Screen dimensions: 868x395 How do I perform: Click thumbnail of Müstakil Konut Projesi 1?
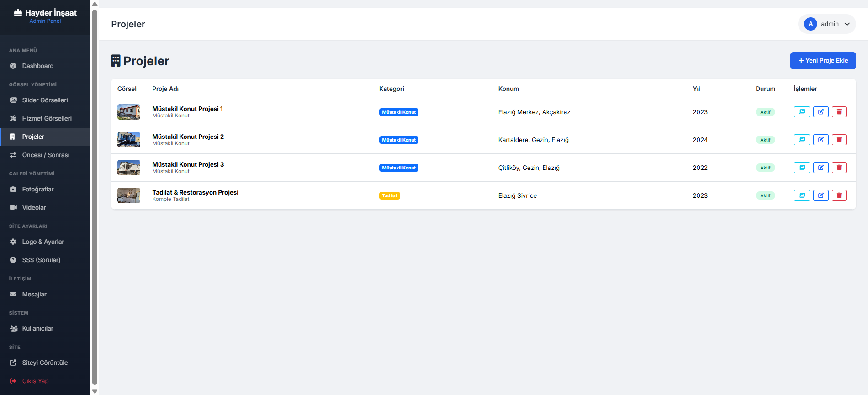(129, 112)
